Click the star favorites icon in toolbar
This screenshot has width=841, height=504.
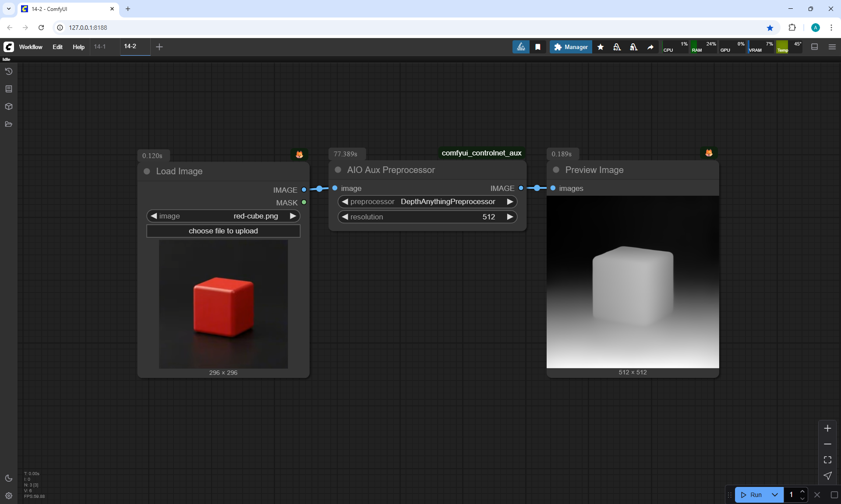pos(601,47)
